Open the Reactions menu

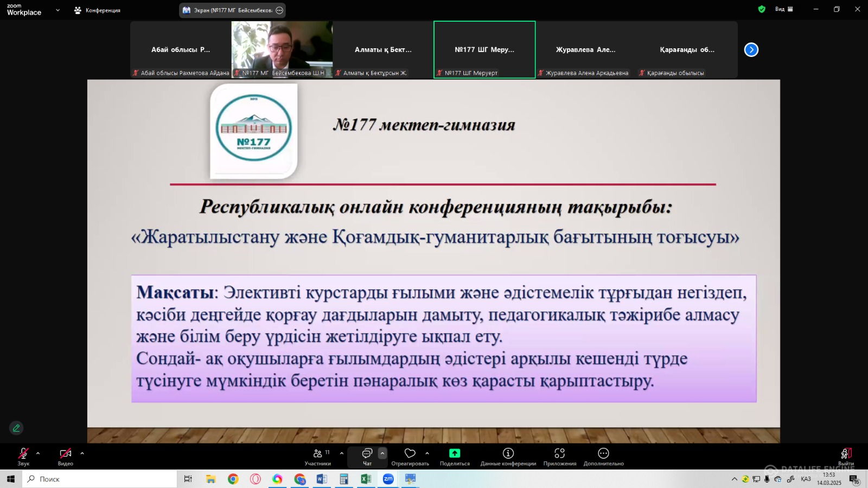point(410,456)
